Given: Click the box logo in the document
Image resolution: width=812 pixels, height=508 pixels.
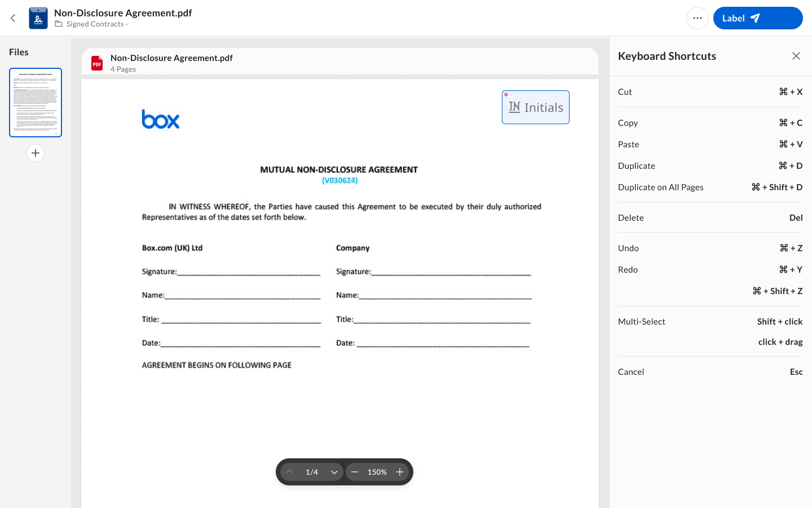Looking at the screenshot, I should coord(161,119).
